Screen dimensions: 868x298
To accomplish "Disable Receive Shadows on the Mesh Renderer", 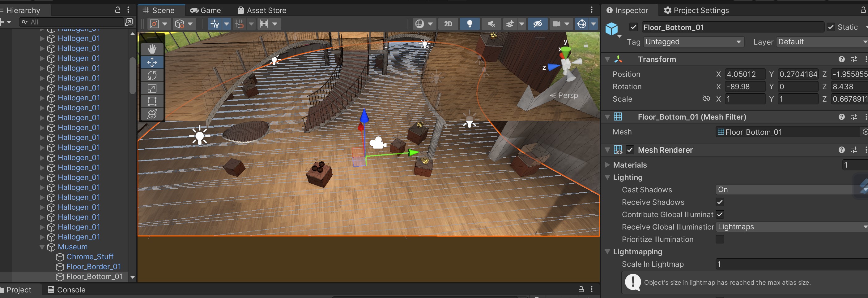I will (720, 202).
